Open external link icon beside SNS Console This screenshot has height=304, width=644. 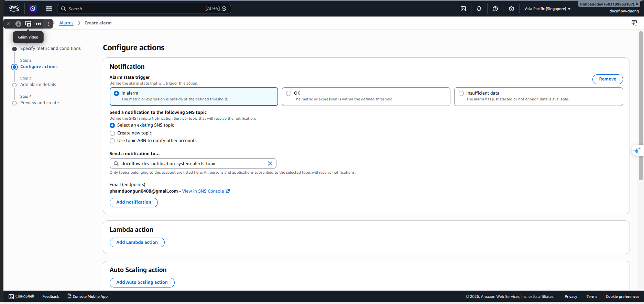(228, 191)
